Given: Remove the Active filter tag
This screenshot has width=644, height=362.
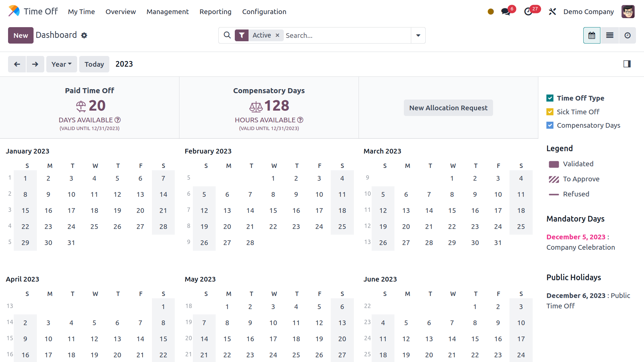Looking at the screenshot, I should point(277,35).
